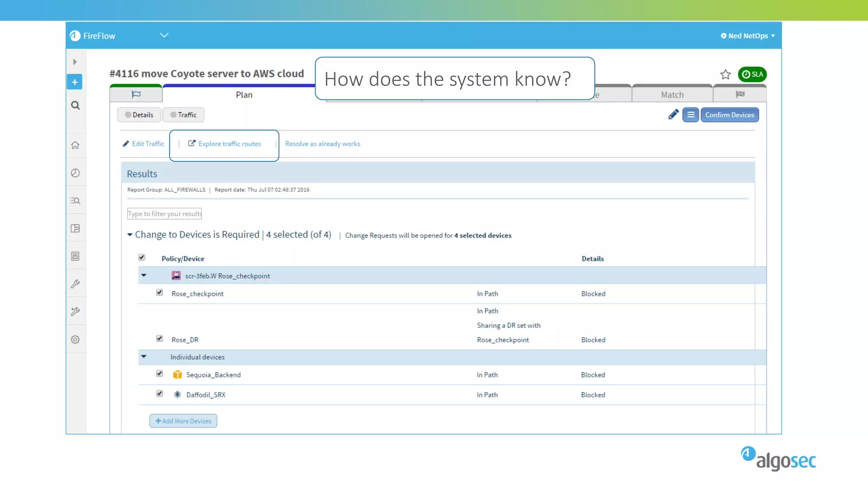
Task: Open the document list sidebar icon
Action: click(75, 256)
